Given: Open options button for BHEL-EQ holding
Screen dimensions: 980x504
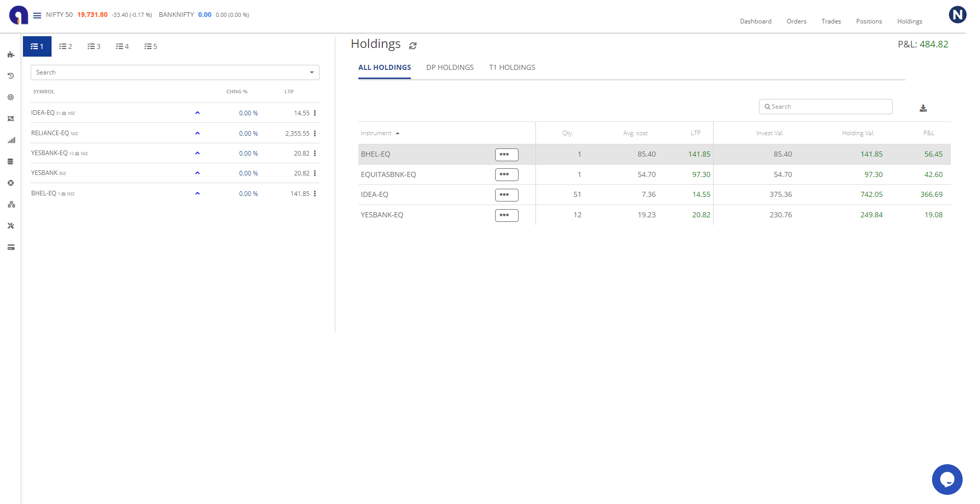Looking at the screenshot, I should pos(506,155).
